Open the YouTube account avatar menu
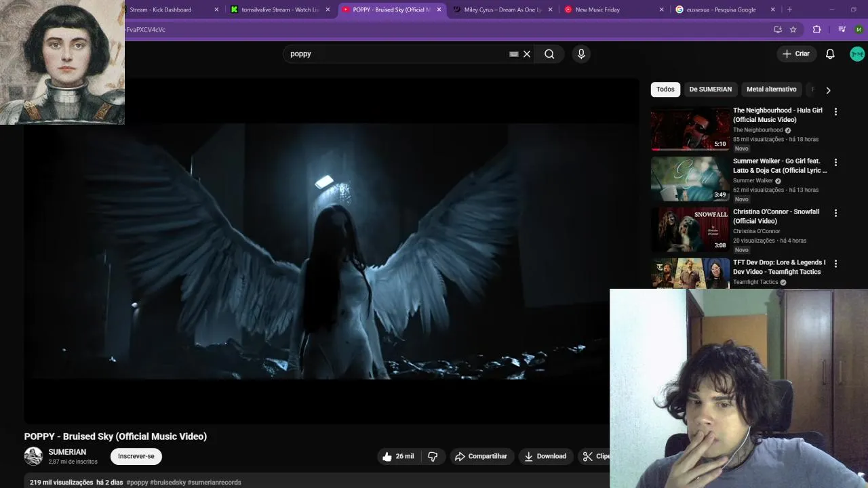Viewport: 868px width, 488px height. (x=857, y=54)
